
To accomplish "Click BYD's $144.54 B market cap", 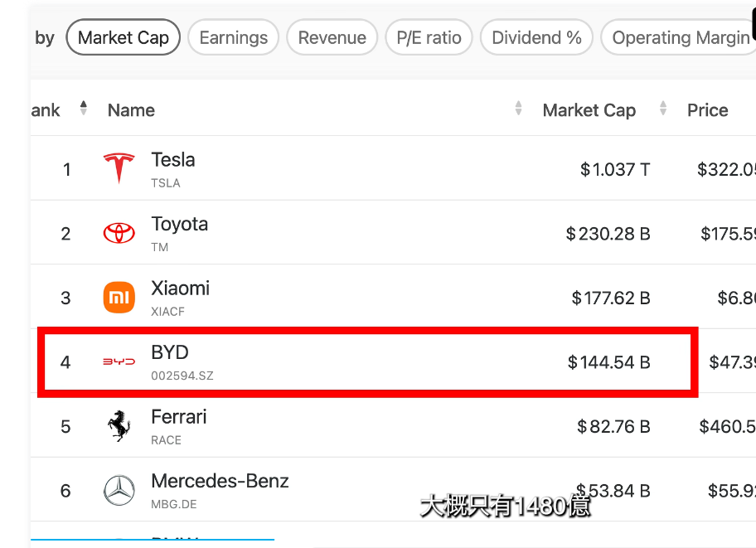I will (609, 362).
